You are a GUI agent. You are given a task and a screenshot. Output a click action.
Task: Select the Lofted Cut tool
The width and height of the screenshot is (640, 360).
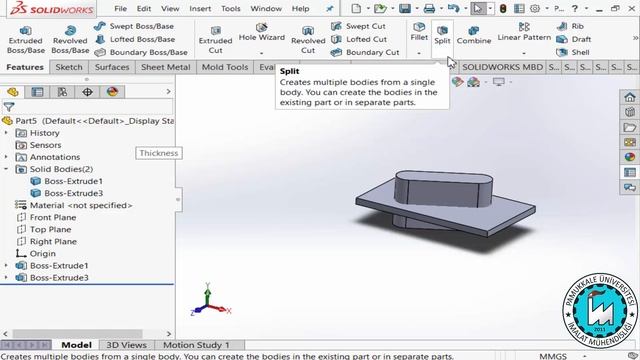coord(359,39)
